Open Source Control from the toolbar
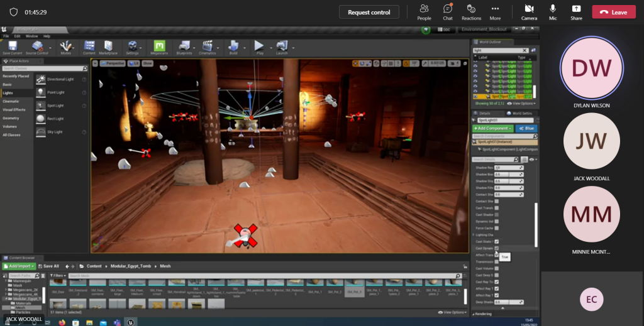This screenshot has width=644, height=326. point(37,48)
